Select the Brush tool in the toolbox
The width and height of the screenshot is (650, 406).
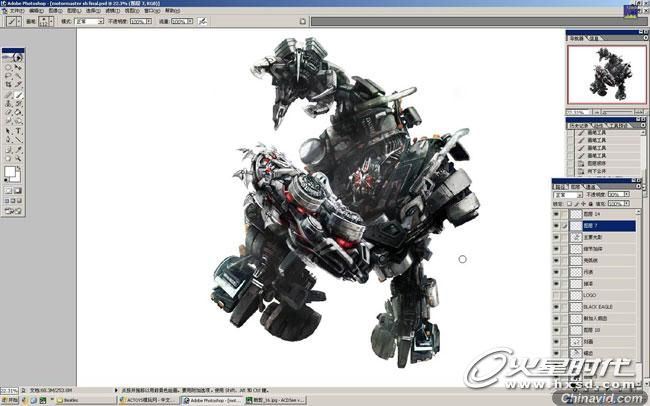click(x=18, y=95)
